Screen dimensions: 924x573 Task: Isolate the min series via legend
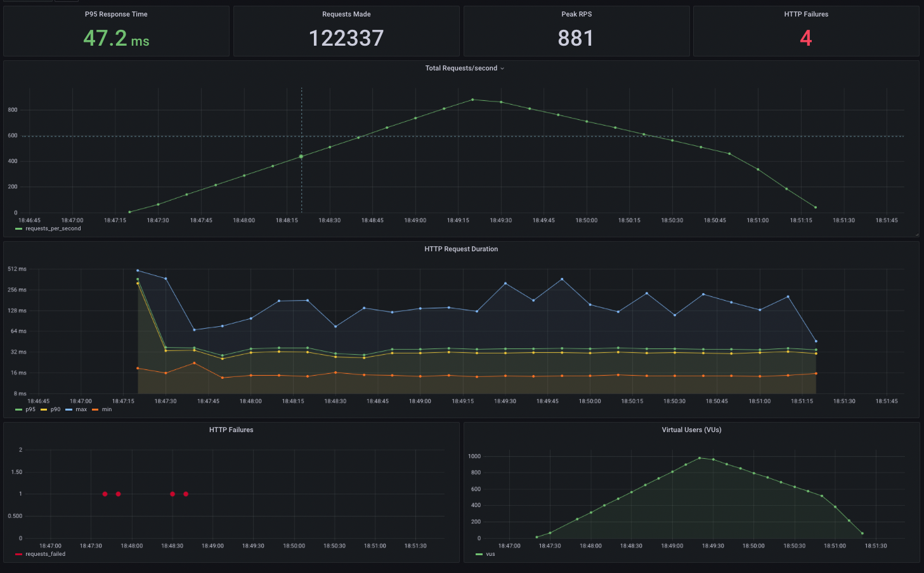point(107,409)
